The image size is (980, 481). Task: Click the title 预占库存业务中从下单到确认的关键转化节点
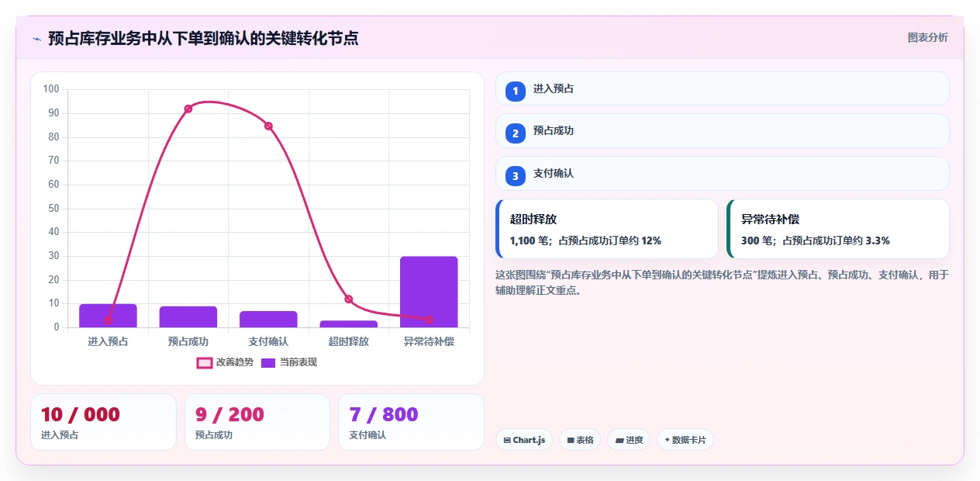point(203,38)
